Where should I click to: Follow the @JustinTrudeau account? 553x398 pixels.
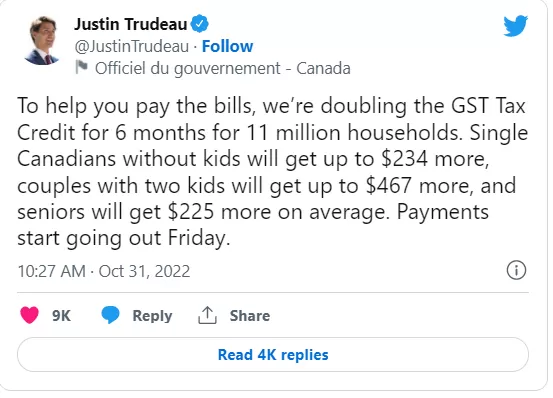click(227, 46)
